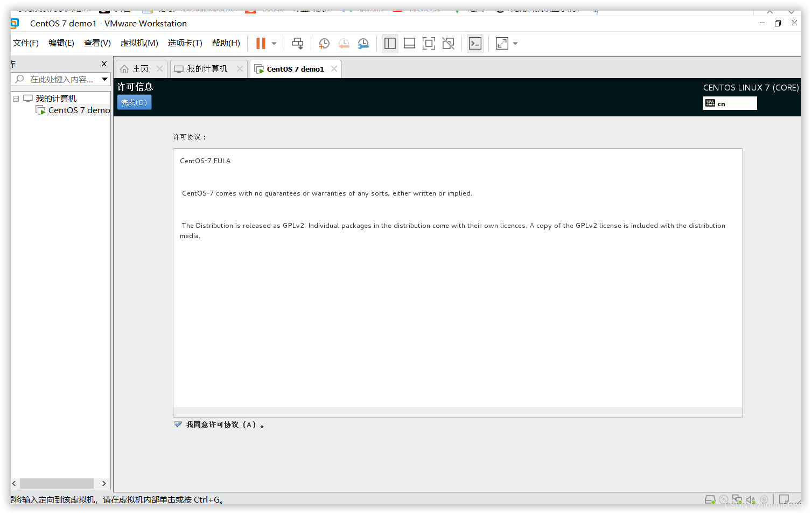This screenshot has height=515, width=812.
Task: Select 我的计算机 in the library tree
Action: click(56, 99)
